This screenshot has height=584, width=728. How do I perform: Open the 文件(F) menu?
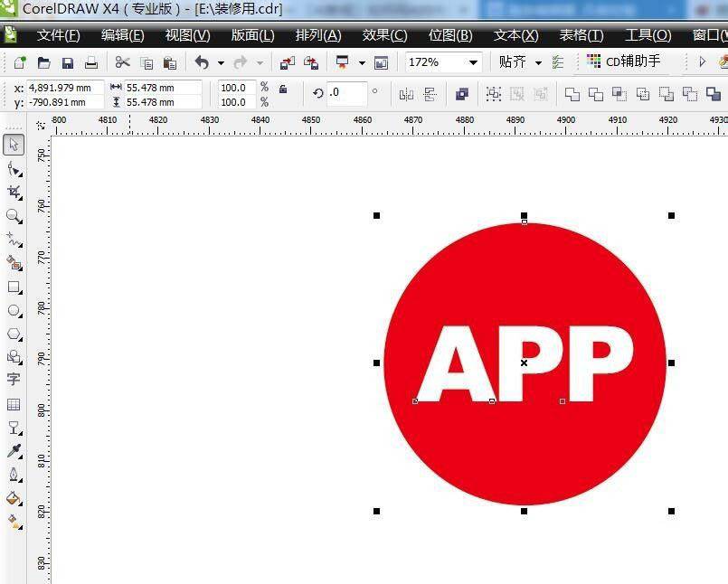(58, 35)
